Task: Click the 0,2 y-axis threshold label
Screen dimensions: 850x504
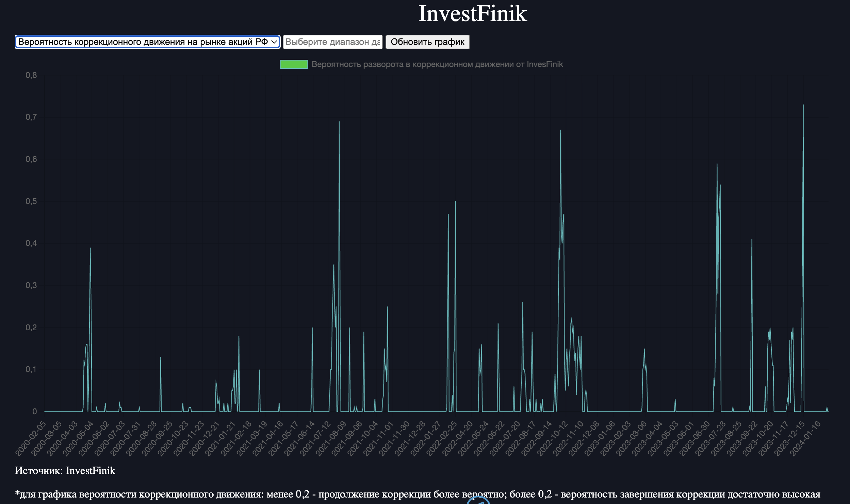Action: point(31,327)
